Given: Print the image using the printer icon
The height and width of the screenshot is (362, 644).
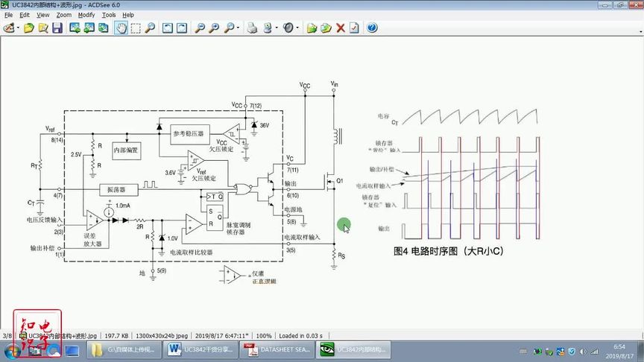Looking at the screenshot, I should click(252, 28).
